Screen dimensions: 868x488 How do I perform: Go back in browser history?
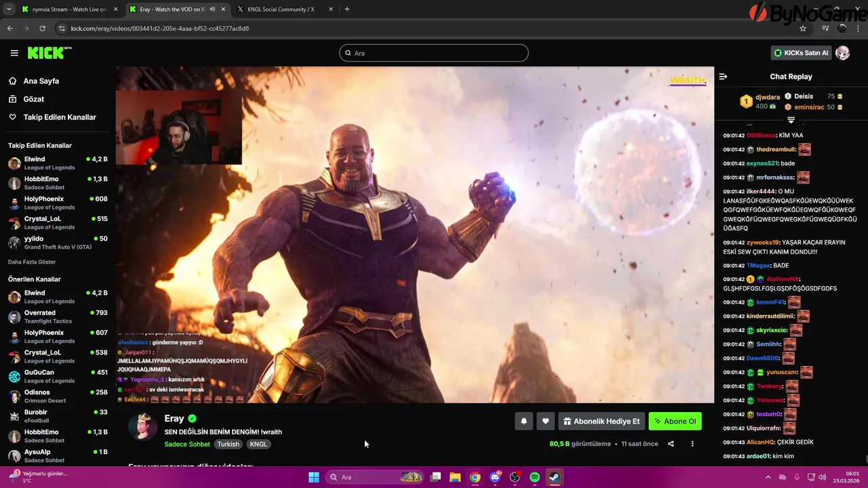pos(9,28)
